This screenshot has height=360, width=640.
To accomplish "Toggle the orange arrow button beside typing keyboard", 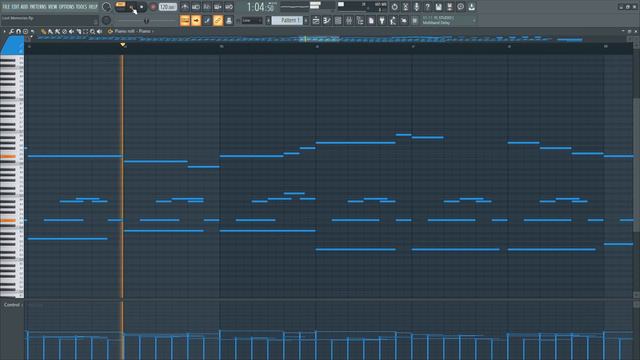I will click(196, 20).
